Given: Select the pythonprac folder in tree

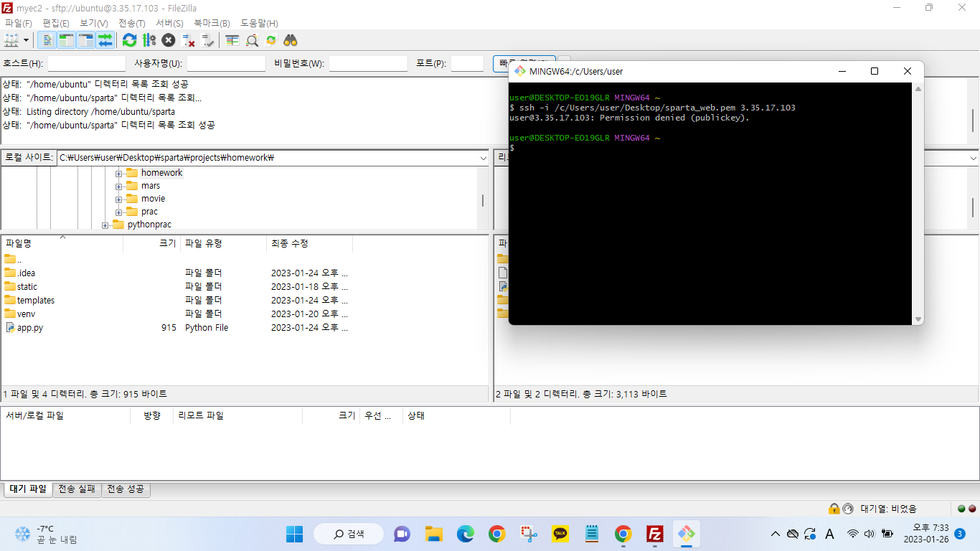Looking at the screenshot, I should 149,225.
